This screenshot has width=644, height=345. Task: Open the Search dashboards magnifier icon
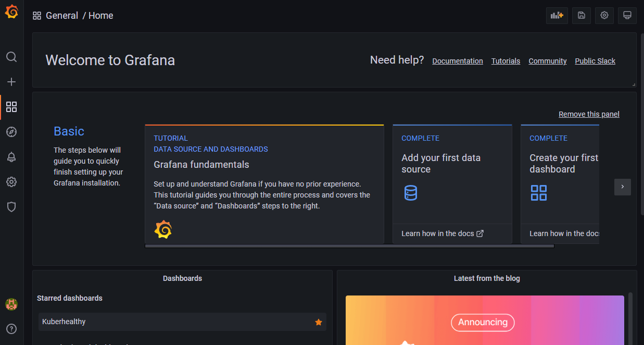(11, 57)
